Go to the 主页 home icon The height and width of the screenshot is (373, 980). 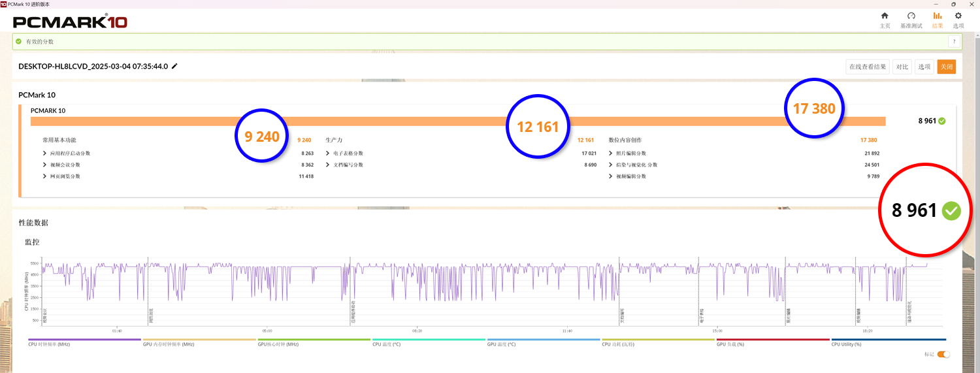(885, 16)
